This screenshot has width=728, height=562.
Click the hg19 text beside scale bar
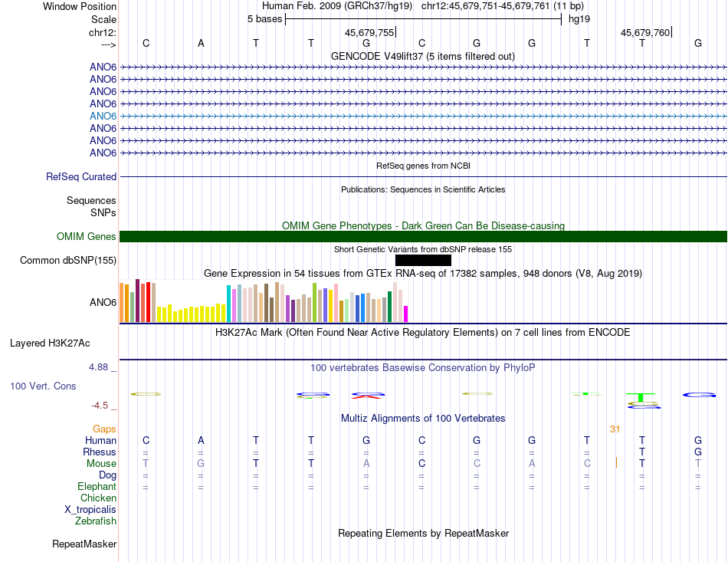579,19
